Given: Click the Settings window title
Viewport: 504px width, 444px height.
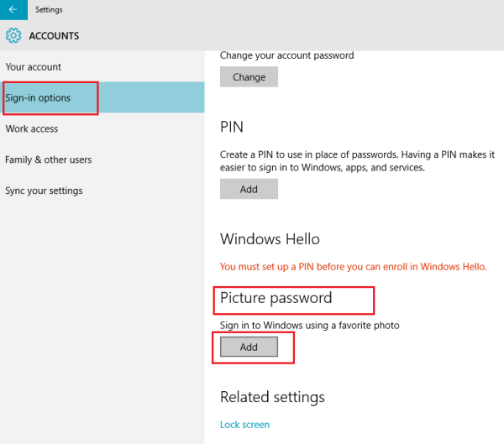Looking at the screenshot, I should pyautogui.click(x=49, y=9).
